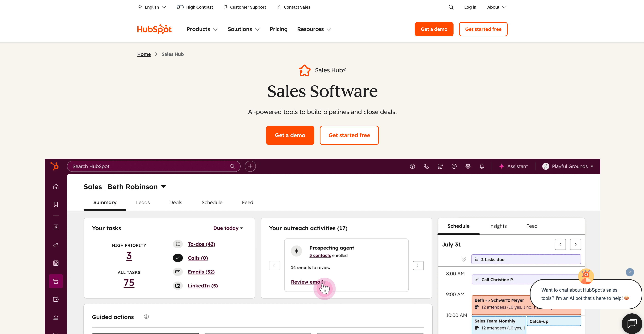The height and width of the screenshot is (334, 644).
Task: Open the service bell icon in the sidebar
Action: point(56,317)
